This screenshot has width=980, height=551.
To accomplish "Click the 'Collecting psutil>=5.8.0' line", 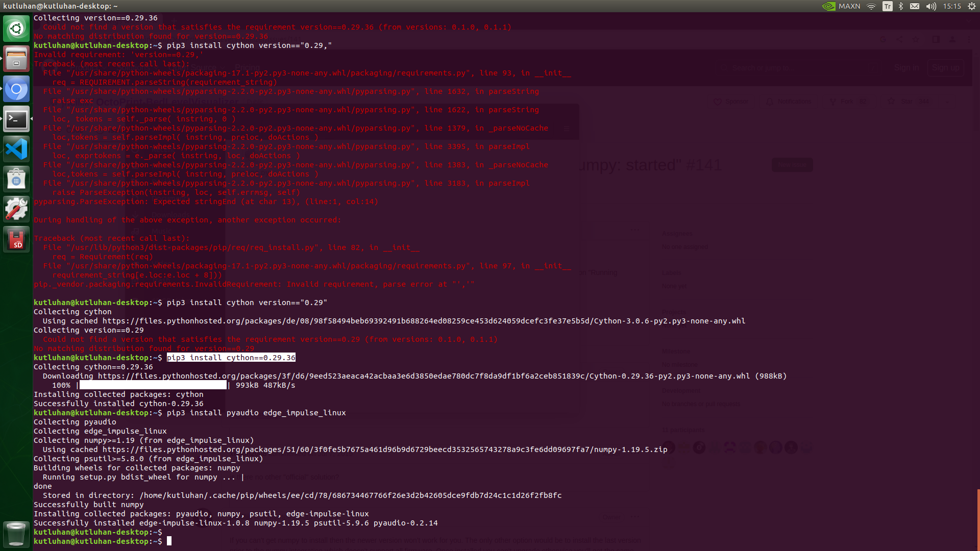I will [149, 459].
